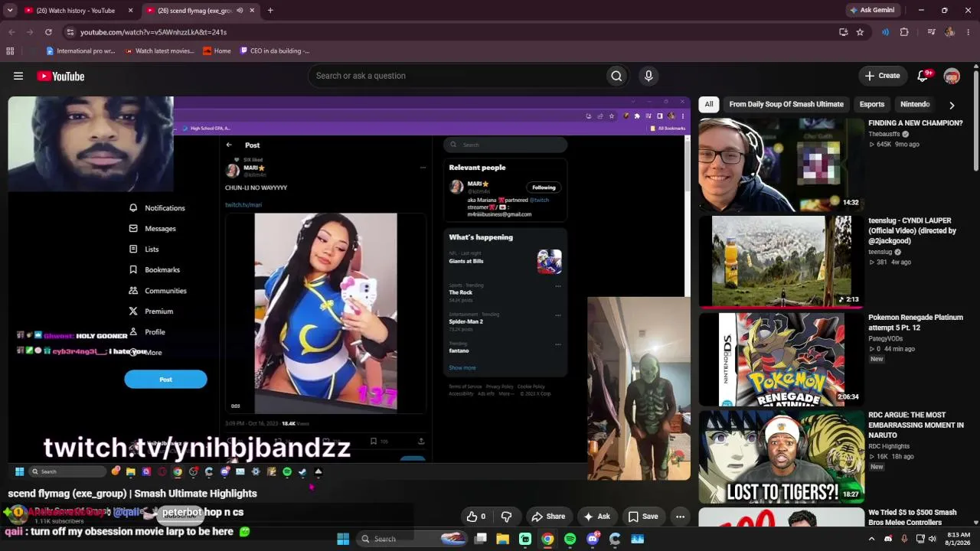This screenshot has height=551, width=980.
Task: Open Chrome profile avatar in toolbar
Action: tap(949, 32)
